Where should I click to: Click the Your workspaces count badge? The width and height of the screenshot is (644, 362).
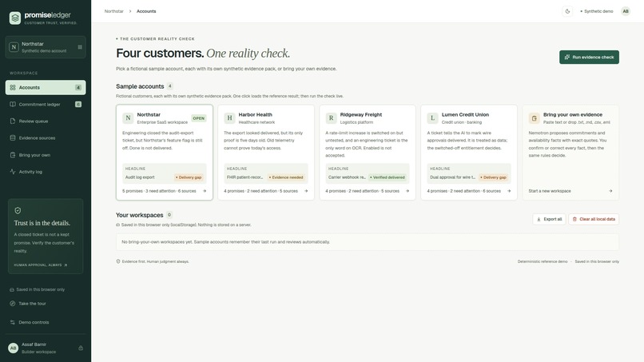click(169, 215)
